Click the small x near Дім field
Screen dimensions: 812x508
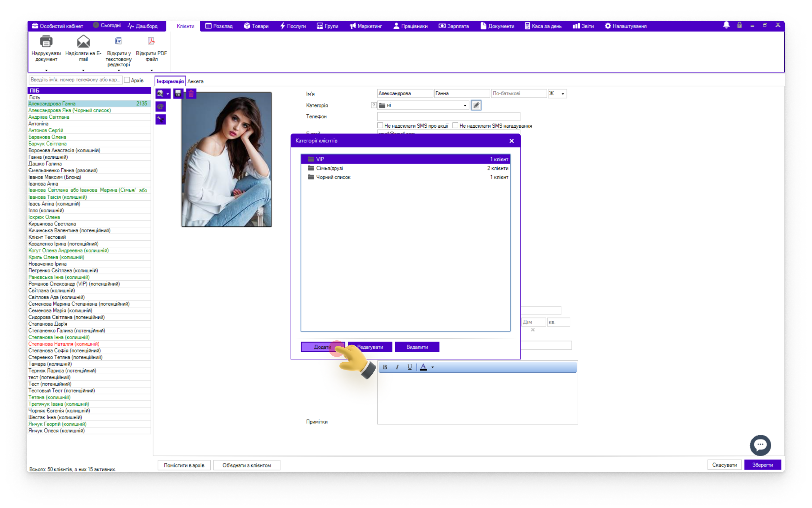pos(533,330)
